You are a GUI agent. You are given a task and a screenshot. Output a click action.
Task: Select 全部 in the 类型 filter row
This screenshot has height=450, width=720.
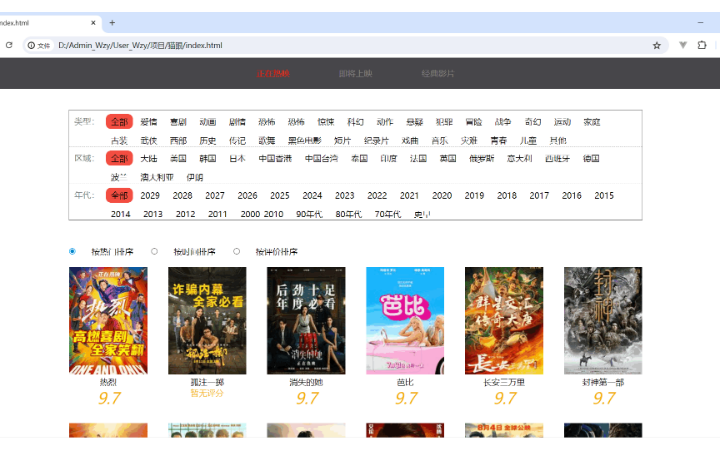pos(119,122)
